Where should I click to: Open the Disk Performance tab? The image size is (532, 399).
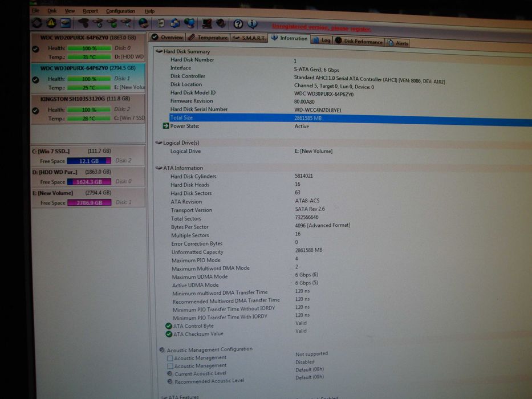(359, 41)
